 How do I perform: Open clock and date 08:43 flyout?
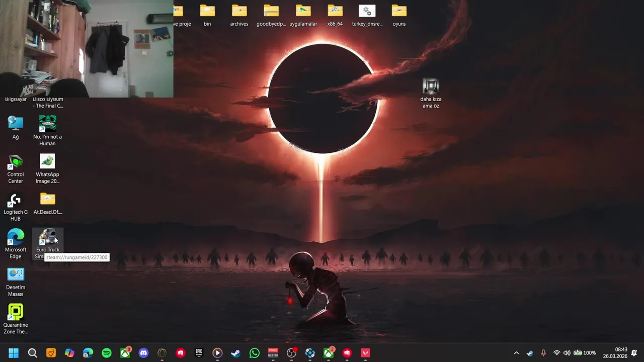(x=615, y=353)
